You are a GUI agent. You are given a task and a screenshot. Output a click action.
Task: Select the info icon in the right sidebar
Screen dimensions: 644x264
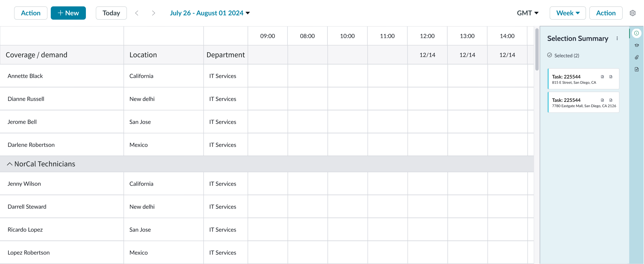point(637,33)
